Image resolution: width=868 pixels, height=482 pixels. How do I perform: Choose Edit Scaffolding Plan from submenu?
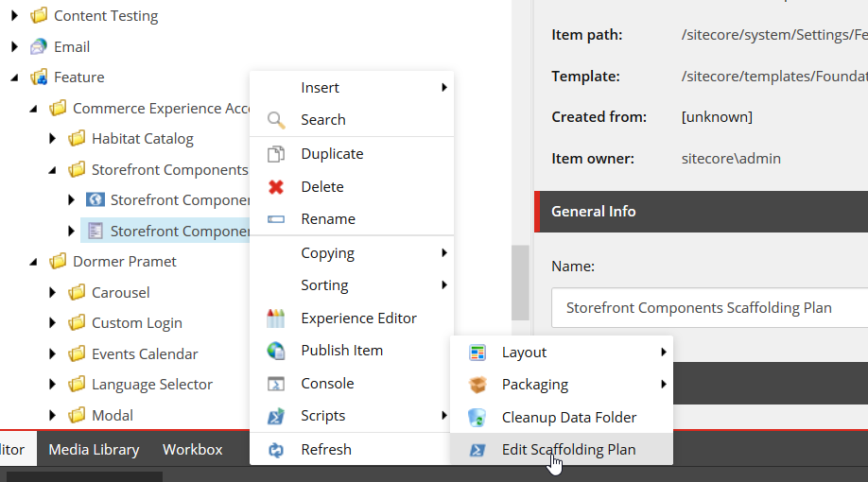[x=568, y=450]
